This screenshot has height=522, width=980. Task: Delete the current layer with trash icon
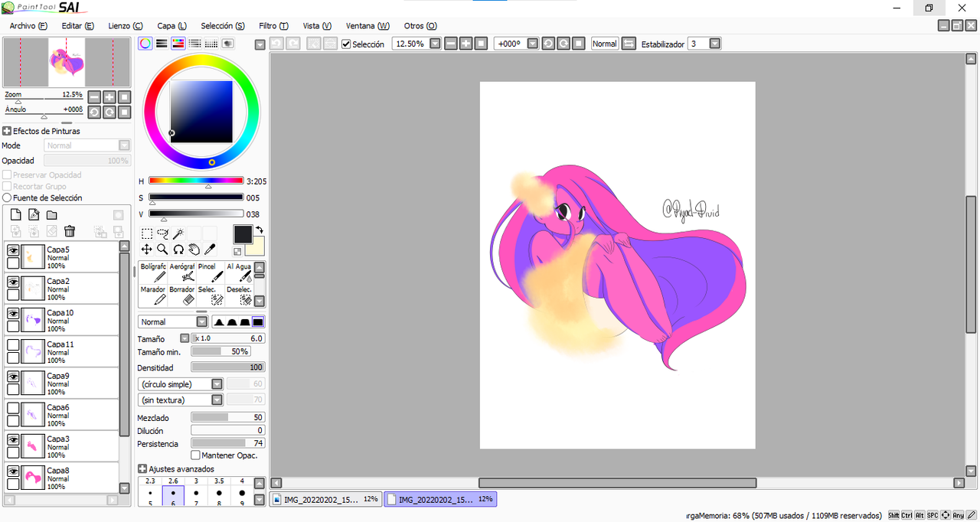[x=70, y=231]
